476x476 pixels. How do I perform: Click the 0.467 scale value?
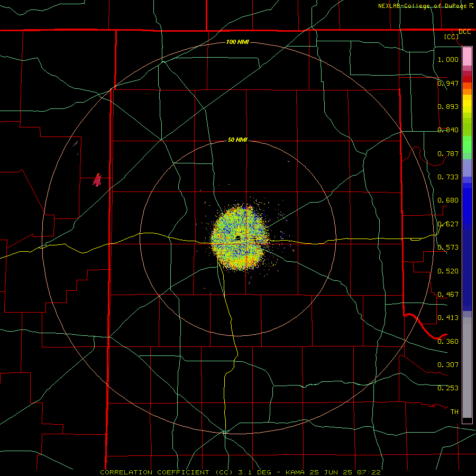point(448,295)
